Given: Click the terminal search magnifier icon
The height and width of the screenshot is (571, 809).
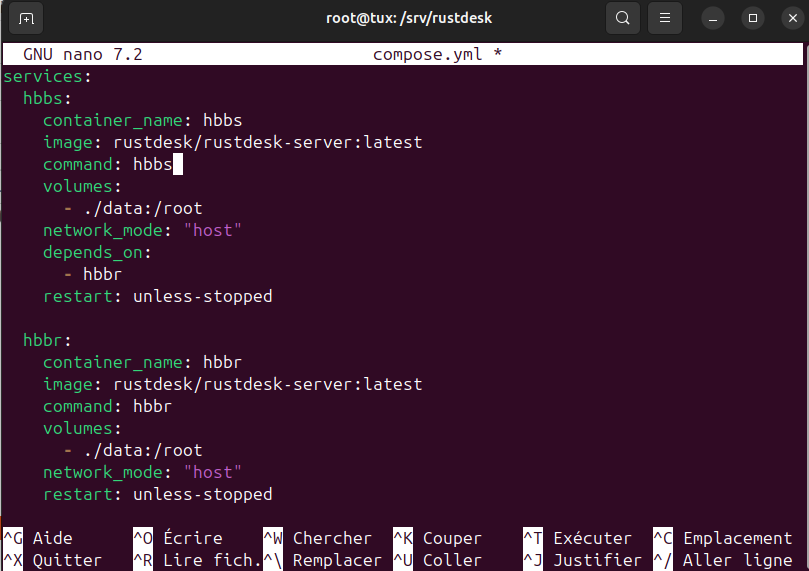Looking at the screenshot, I should tap(623, 18).
